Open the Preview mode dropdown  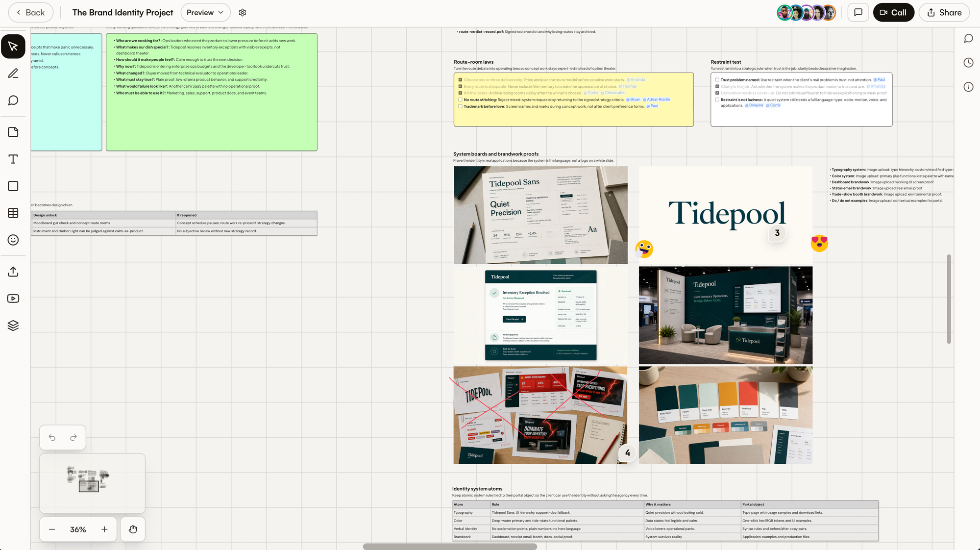point(205,13)
